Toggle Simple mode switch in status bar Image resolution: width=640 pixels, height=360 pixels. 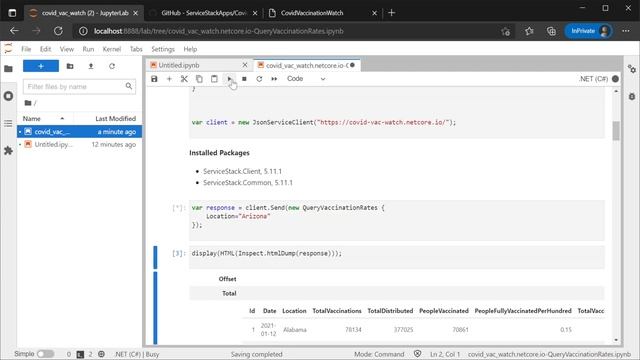pyautogui.click(x=45, y=354)
